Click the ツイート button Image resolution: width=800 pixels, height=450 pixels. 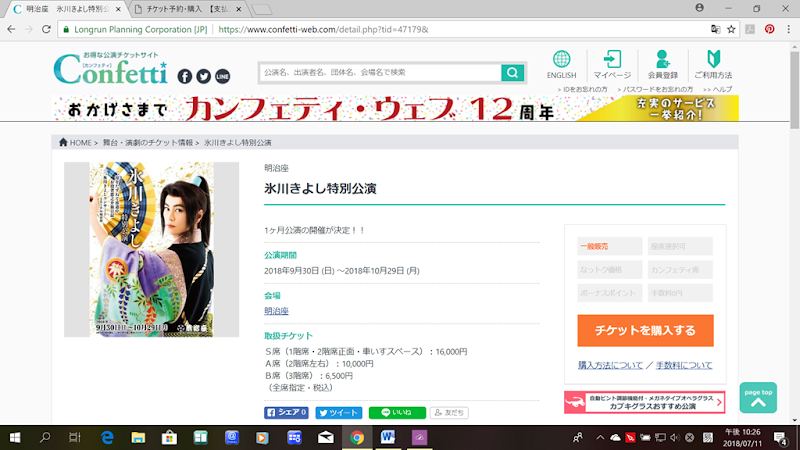pos(339,412)
